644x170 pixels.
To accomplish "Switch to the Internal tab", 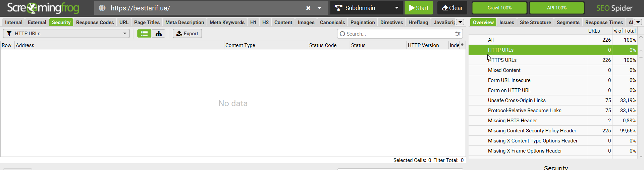I will pos(14,23).
